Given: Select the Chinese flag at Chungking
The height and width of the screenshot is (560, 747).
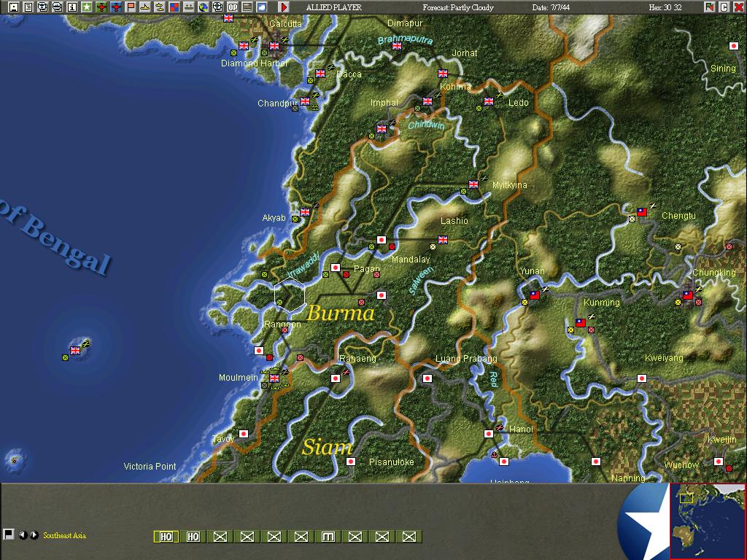Looking at the screenshot, I should [687, 295].
